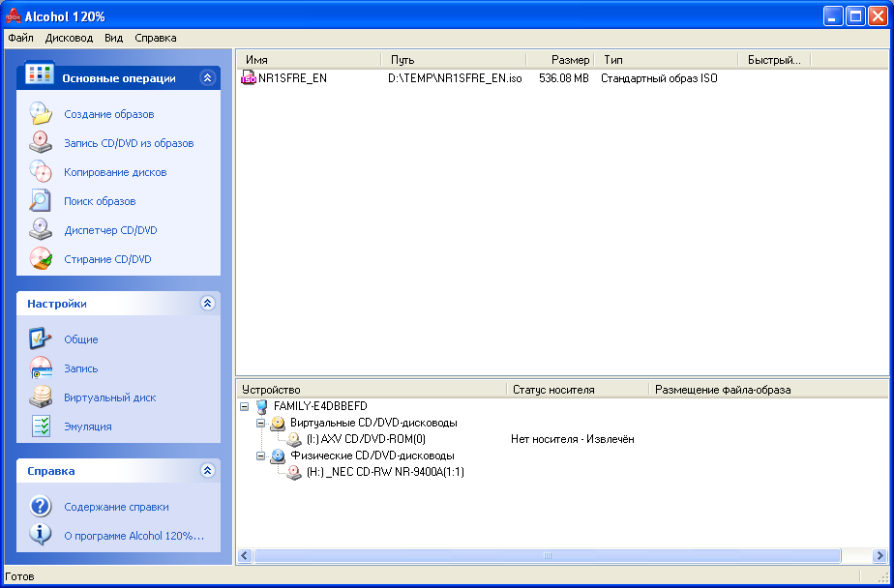Open О программе Alcohol 120% link
This screenshot has height=588, width=894.
tap(134, 536)
